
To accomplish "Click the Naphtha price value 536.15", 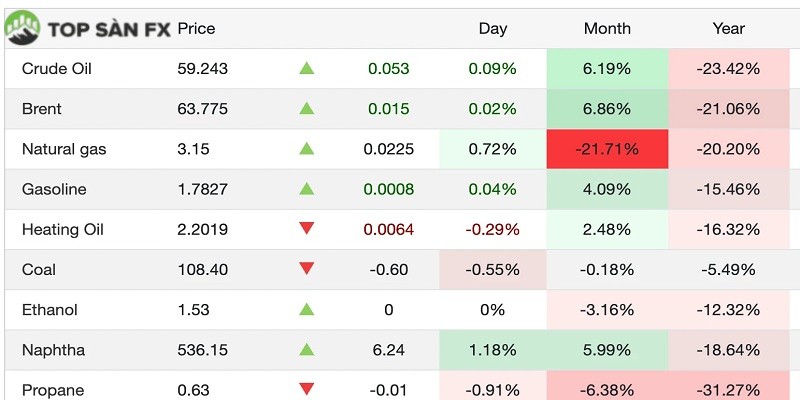I will click(x=201, y=350).
